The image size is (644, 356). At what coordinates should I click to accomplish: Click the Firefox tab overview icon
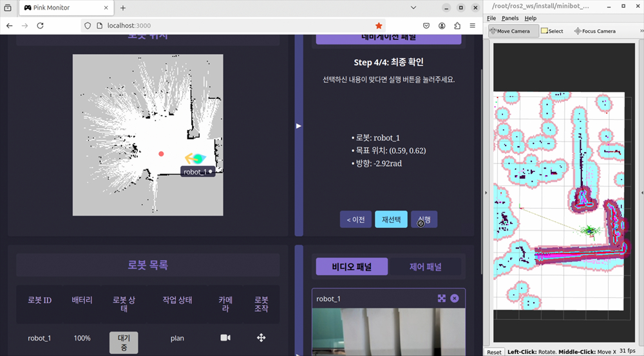pos(8,7)
